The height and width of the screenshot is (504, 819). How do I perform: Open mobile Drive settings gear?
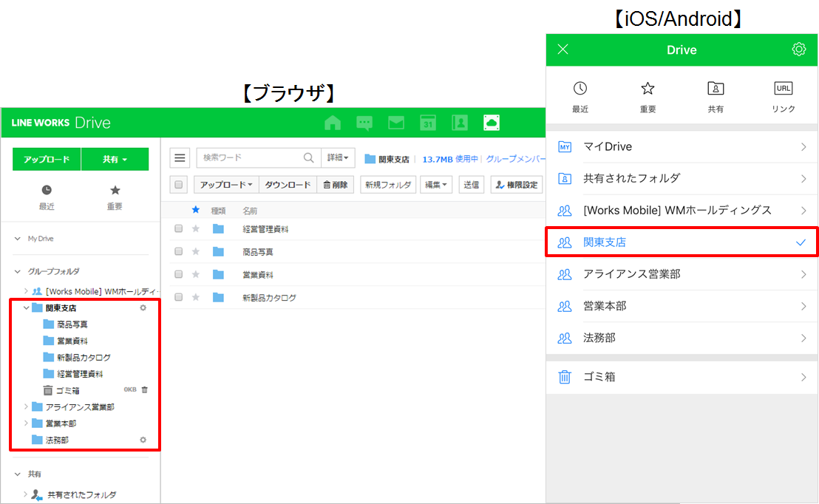coord(798,50)
